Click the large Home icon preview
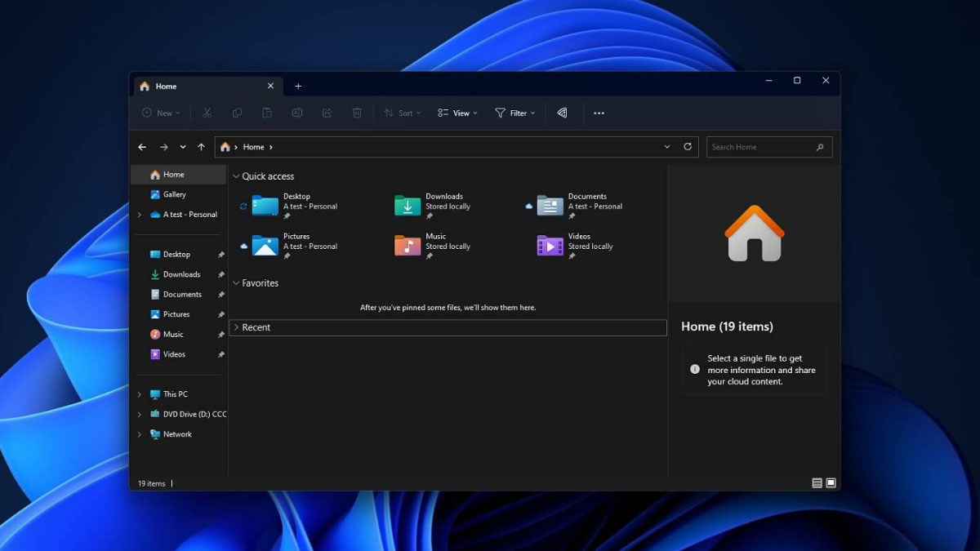This screenshot has width=980, height=551. (x=755, y=233)
